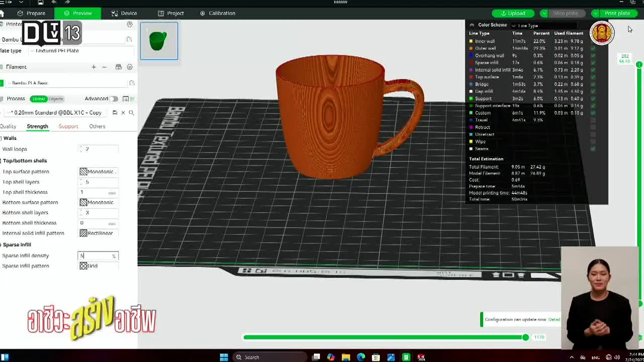The width and height of the screenshot is (644, 362).
Task: Discard changes to the process preset
Action: tap(123, 113)
